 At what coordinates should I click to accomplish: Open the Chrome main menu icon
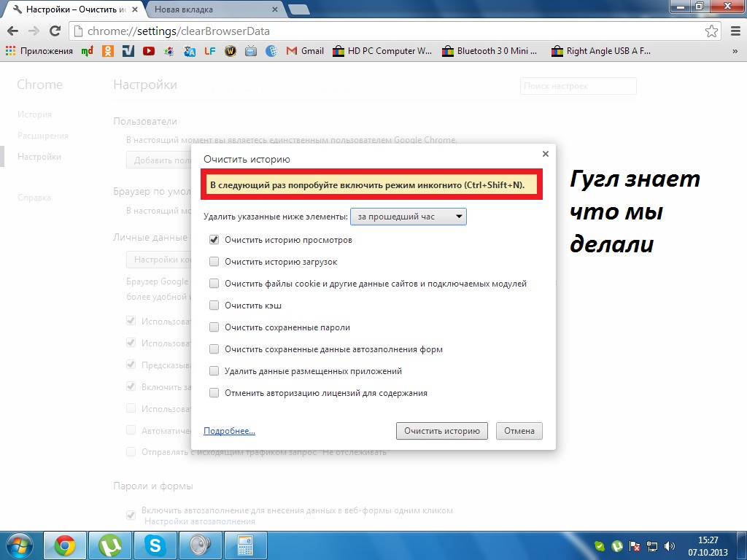[735, 31]
